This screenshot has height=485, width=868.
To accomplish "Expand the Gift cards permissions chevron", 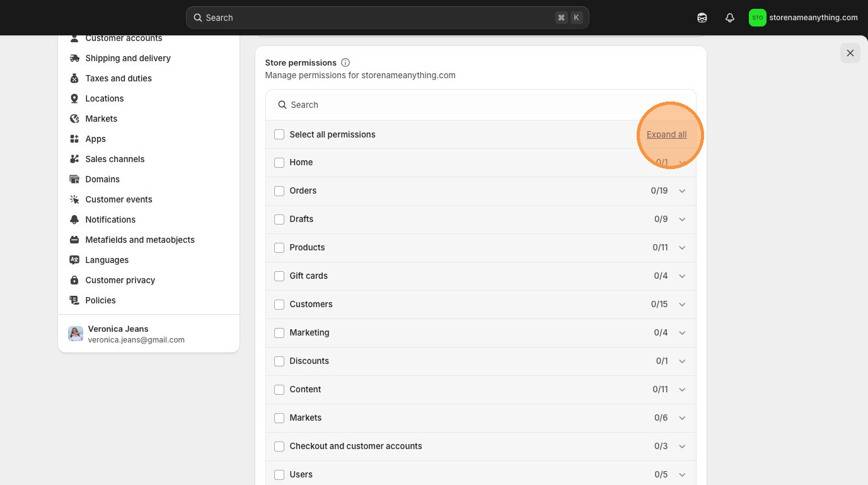I will click(682, 276).
